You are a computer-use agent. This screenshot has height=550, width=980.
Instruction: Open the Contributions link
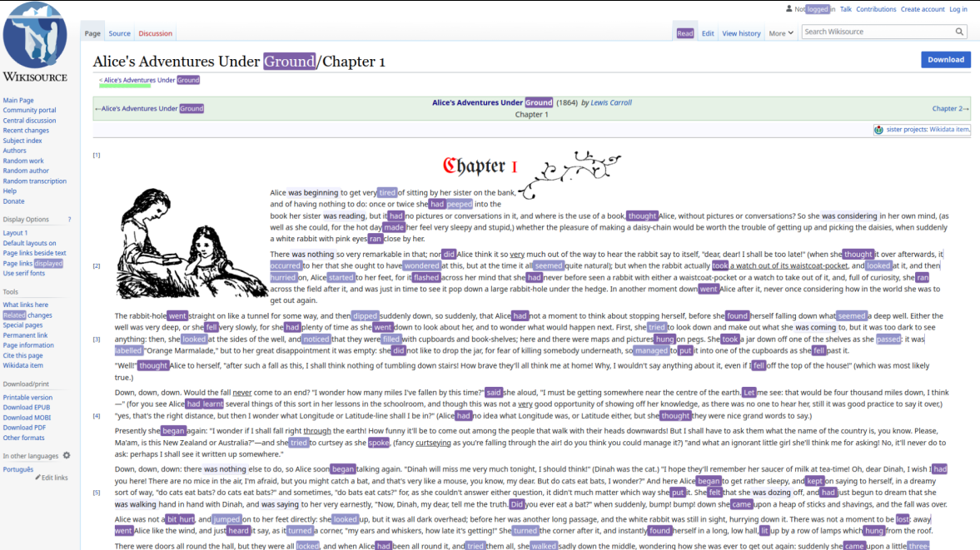tap(876, 9)
